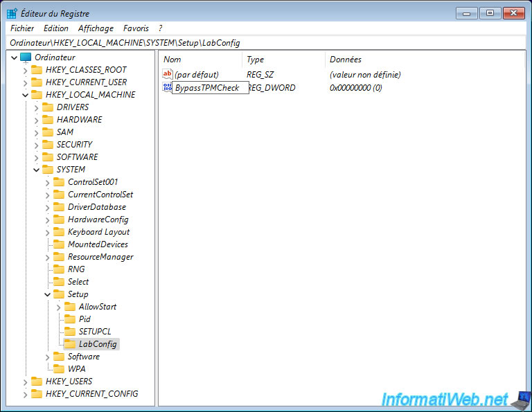
Task: Collapse the HKEY_LOCAL_MACHINE arrow
Action: pyautogui.click(x=25, y=95)
